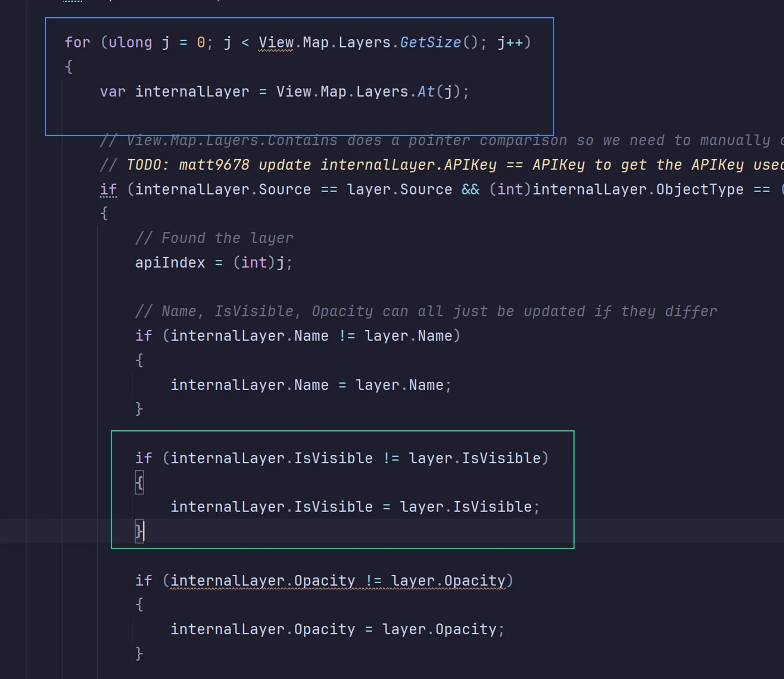This screenshot has width=784, height=679.
Task: Click 'if' keyword of the Source comparison
Action: [x=109, y=189]
